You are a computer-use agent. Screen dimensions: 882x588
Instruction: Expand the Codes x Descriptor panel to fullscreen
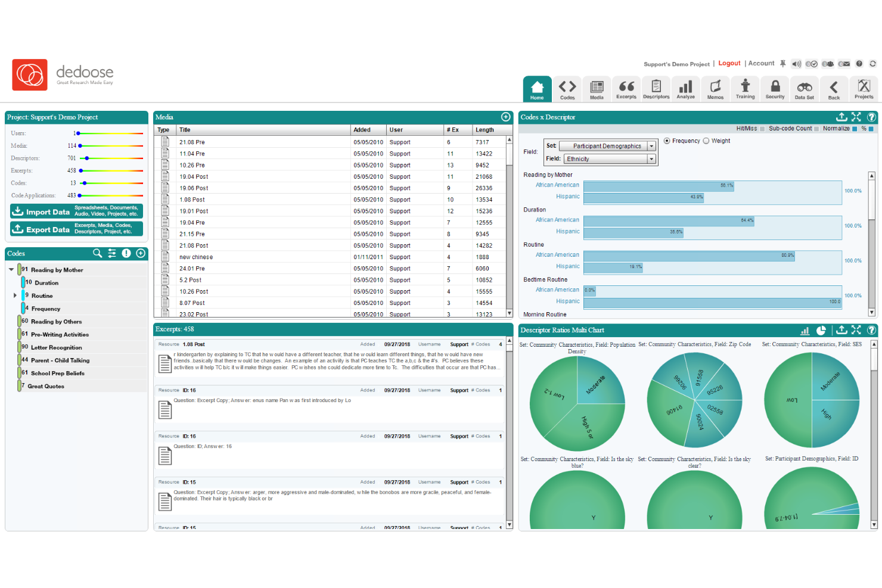coord(856,117)
